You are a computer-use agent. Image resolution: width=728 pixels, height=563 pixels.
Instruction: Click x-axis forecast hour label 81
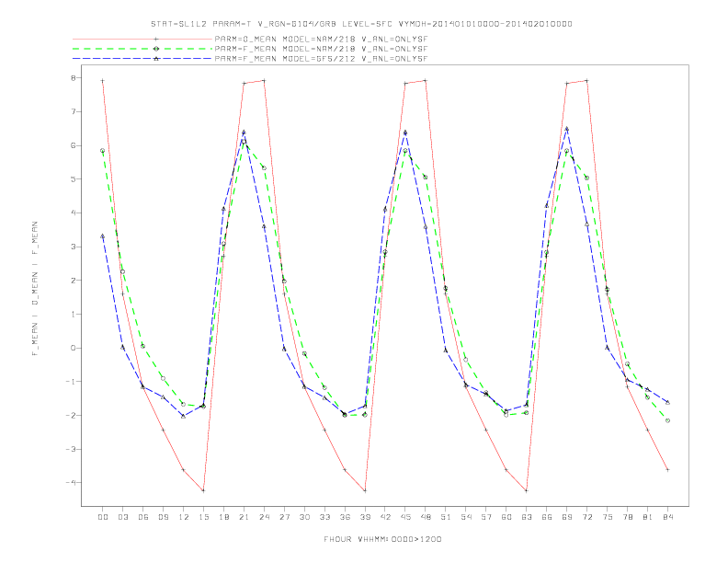(648, 517)
